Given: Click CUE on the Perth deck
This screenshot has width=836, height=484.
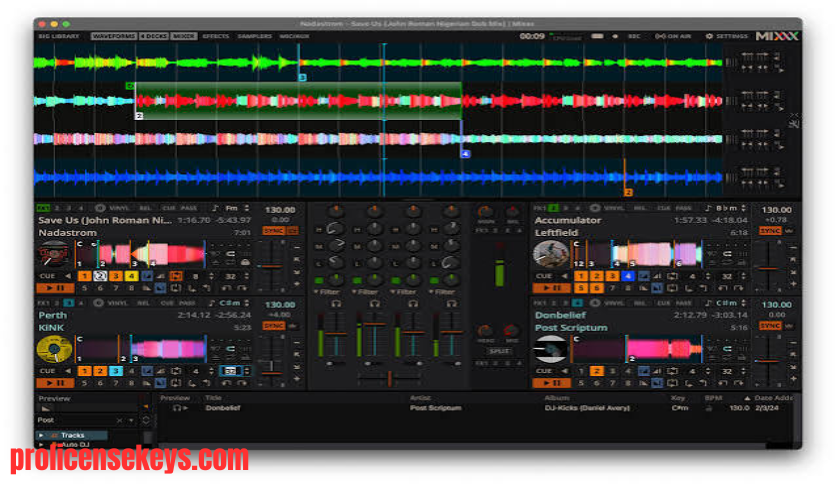Looking at the screenshot, I should coord(47,371).
